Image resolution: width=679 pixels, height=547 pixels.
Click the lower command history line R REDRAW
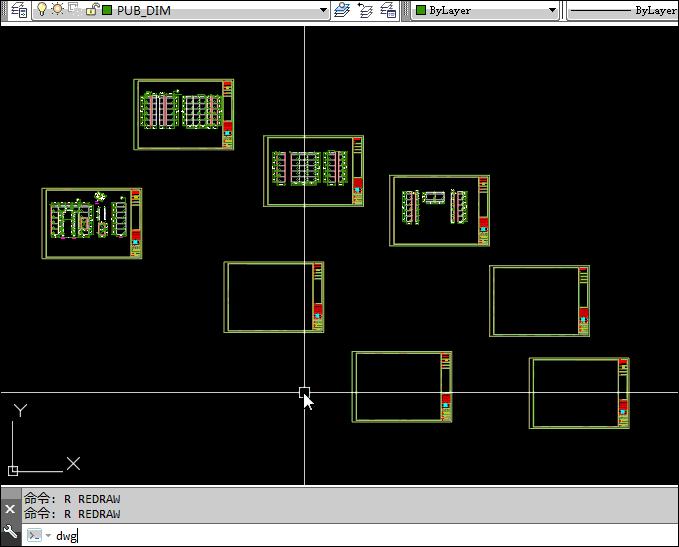[x=72, y=514]
